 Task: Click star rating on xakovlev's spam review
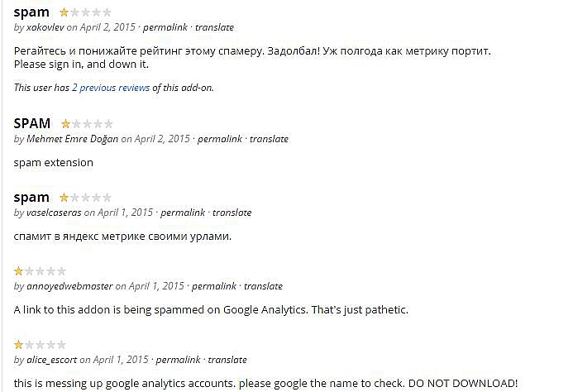pyautogui.click(x=84, y=13)
